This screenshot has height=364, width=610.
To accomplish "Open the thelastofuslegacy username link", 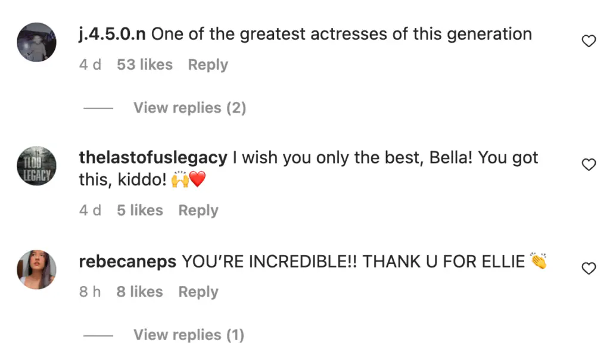I will [152, 158].
